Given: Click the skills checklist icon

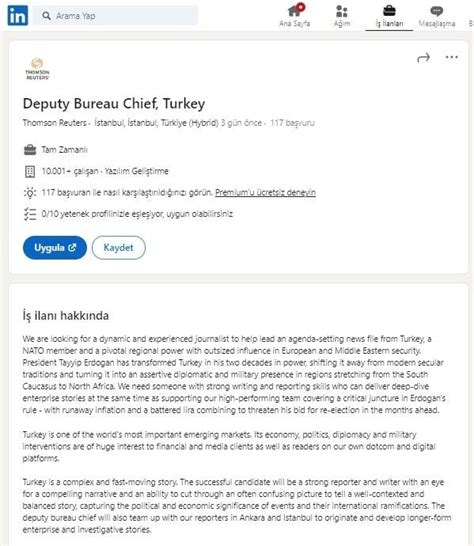Looking at the screenshot, I should tap(30, 214).
